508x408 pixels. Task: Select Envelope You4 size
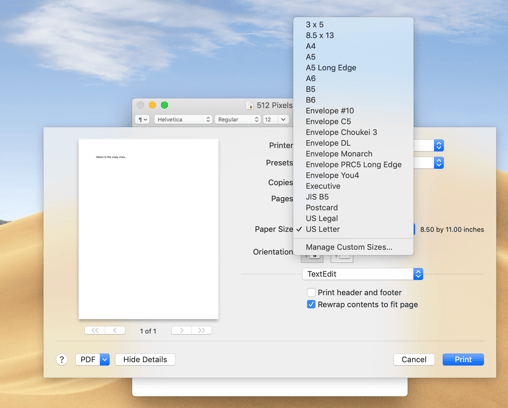[x=353, y=175]
